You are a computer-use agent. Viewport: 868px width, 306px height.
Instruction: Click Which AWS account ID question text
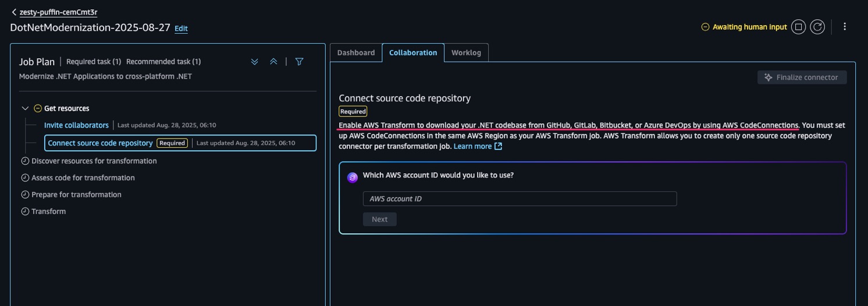point(438,175)
